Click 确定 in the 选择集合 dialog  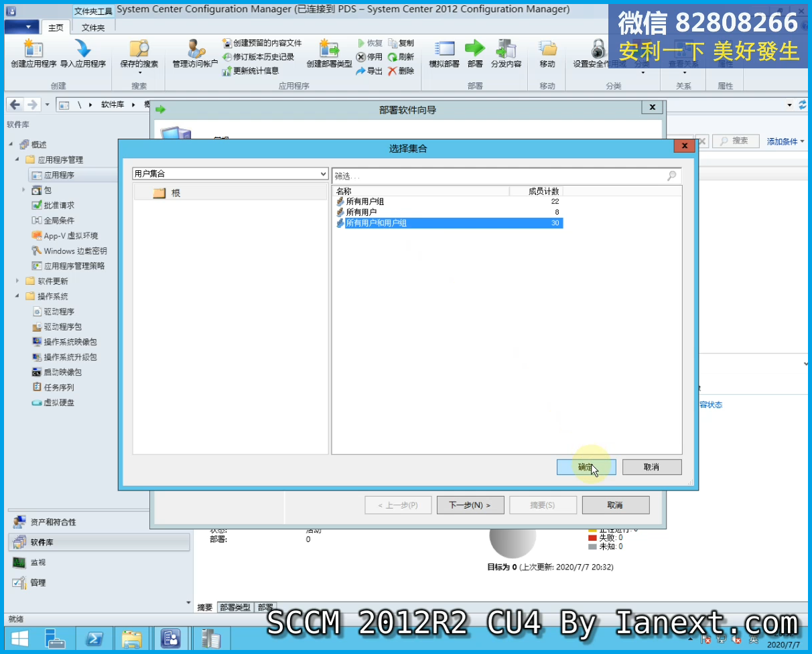tap(586, 467)
